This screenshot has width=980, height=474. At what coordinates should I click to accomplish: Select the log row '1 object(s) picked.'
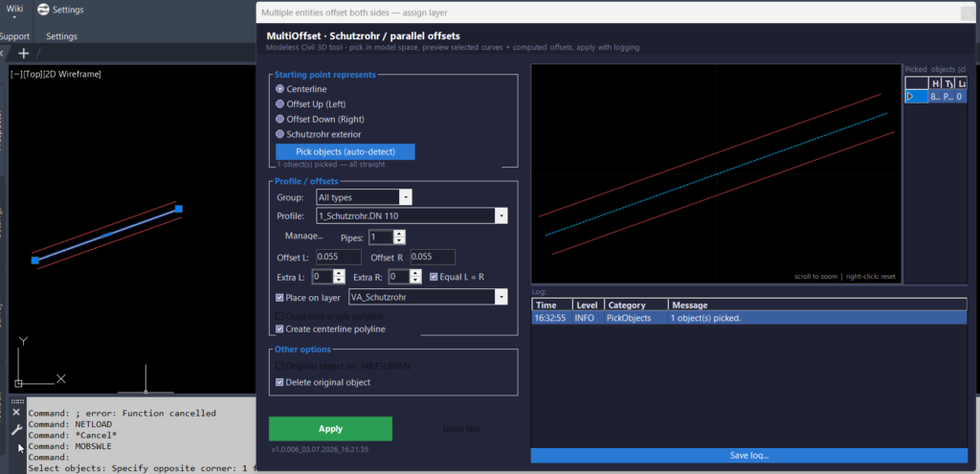pos(748,318)
